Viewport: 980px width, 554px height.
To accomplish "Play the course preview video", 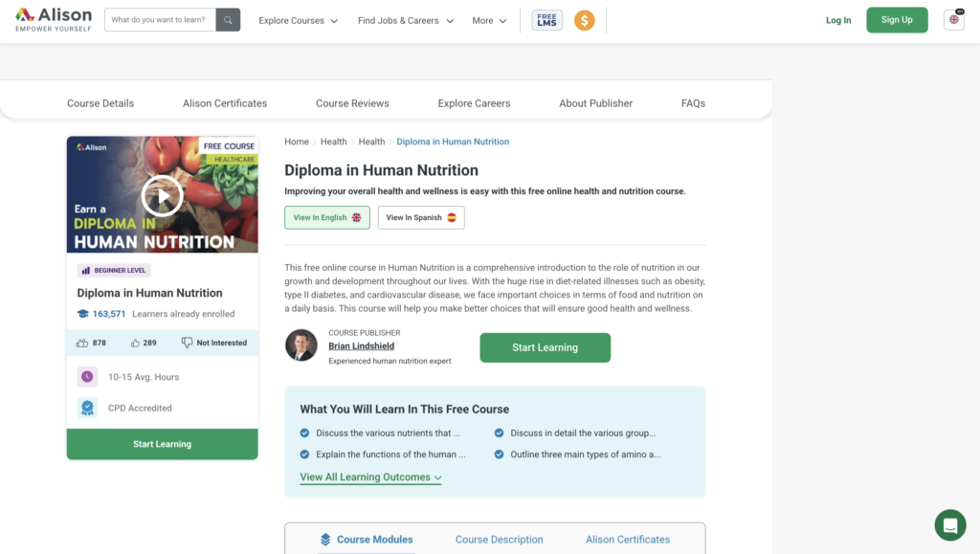I will (x=162, y=196).
